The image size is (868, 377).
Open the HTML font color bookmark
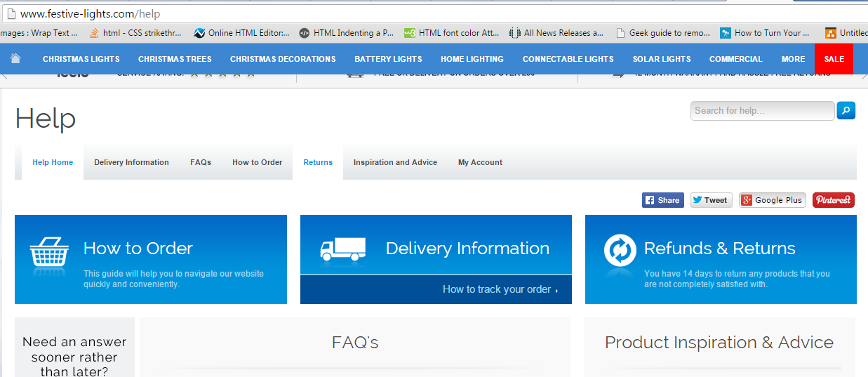tap(452, 33)
